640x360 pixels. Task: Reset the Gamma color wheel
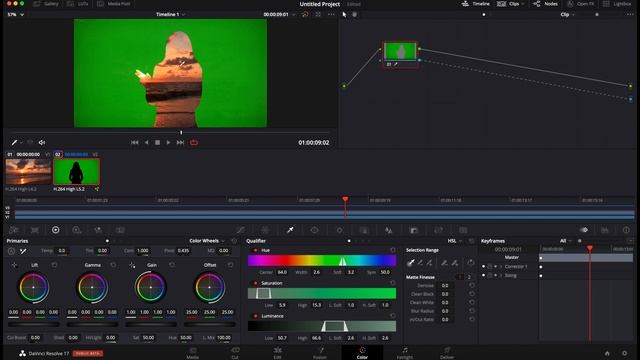pos(113,265)
